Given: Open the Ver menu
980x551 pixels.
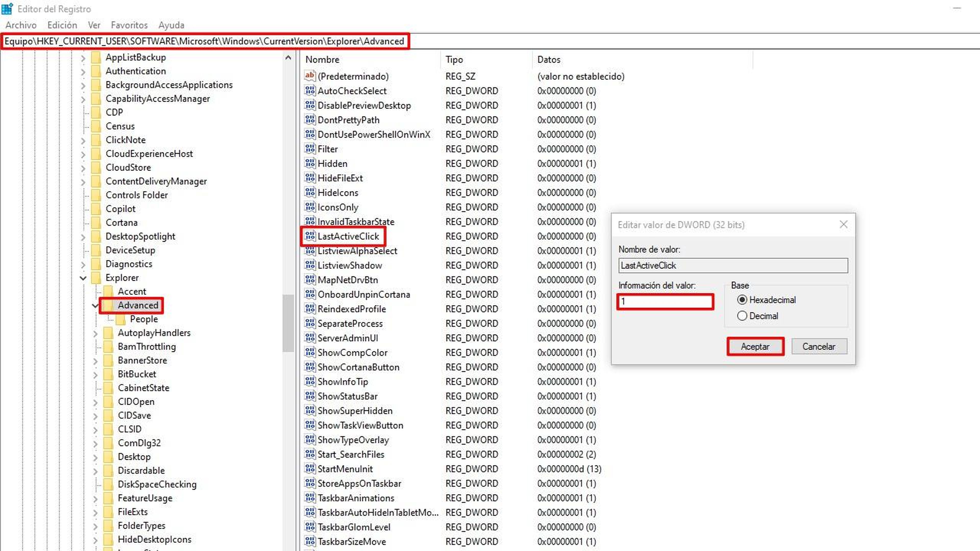Looking at the screenshot, I should 94,25.
